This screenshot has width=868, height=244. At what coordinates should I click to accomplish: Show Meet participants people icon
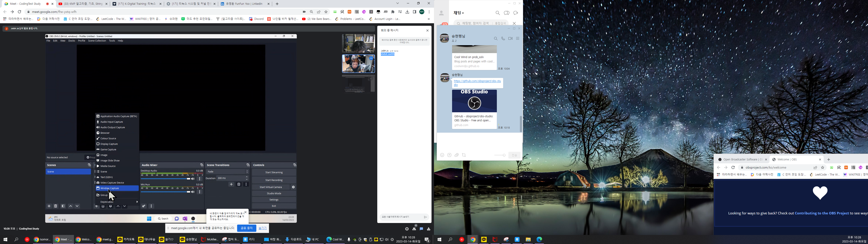coord(414,229)
